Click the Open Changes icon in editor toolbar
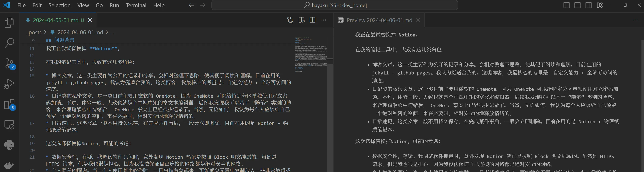644x172 pixels. (290, 20)
